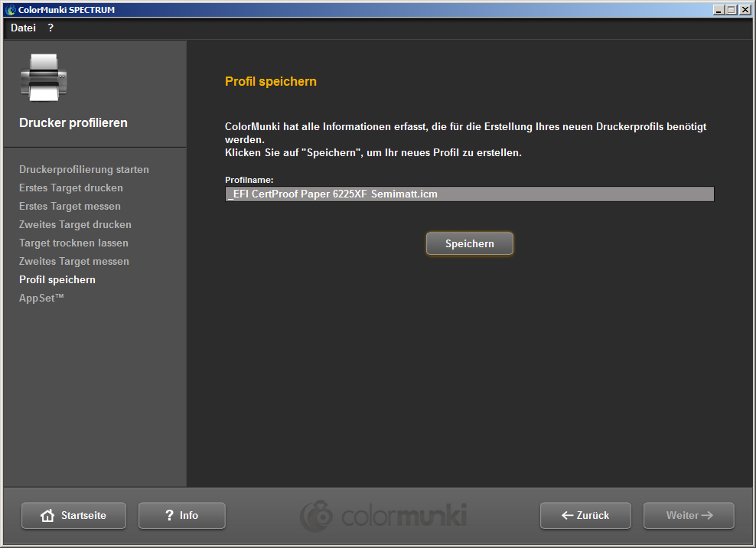Open the Info help button
This screenshot has height=548, width=756.
coord(182,516)
